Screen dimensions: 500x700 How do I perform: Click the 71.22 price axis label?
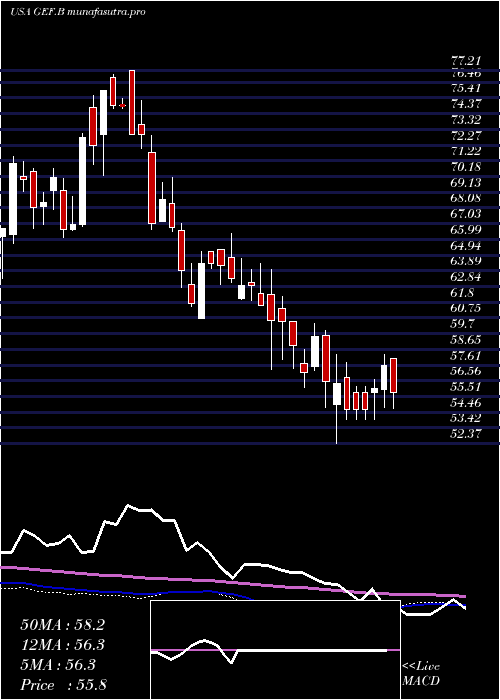[465, 151]
